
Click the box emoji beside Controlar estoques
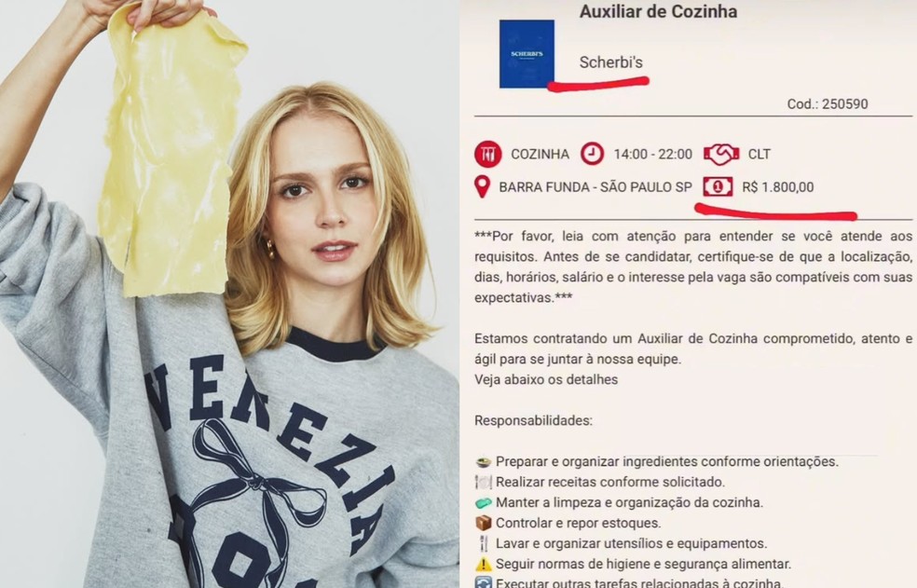483,523
